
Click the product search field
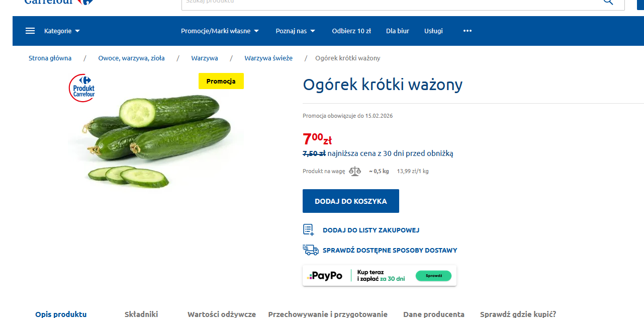point(392,3)
